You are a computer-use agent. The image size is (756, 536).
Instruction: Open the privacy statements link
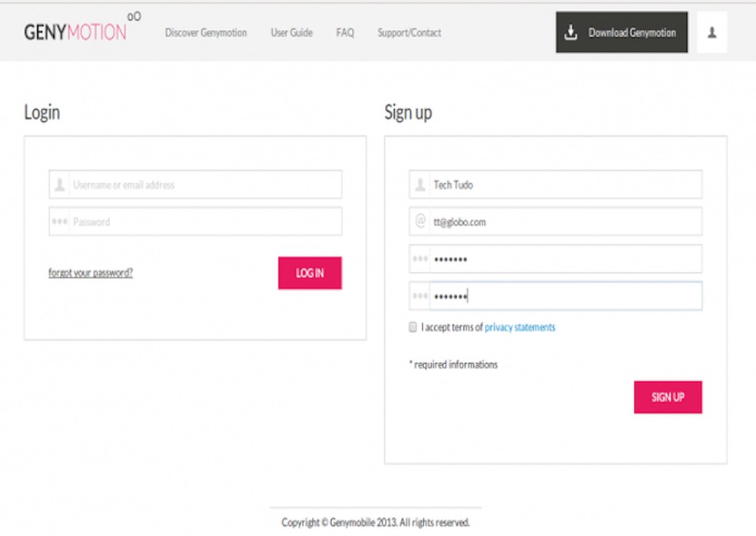(519, 327)
